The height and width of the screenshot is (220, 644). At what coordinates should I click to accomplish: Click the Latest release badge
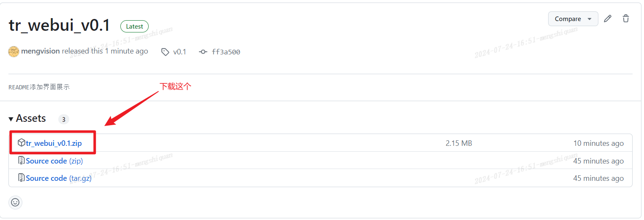point(134,26)
